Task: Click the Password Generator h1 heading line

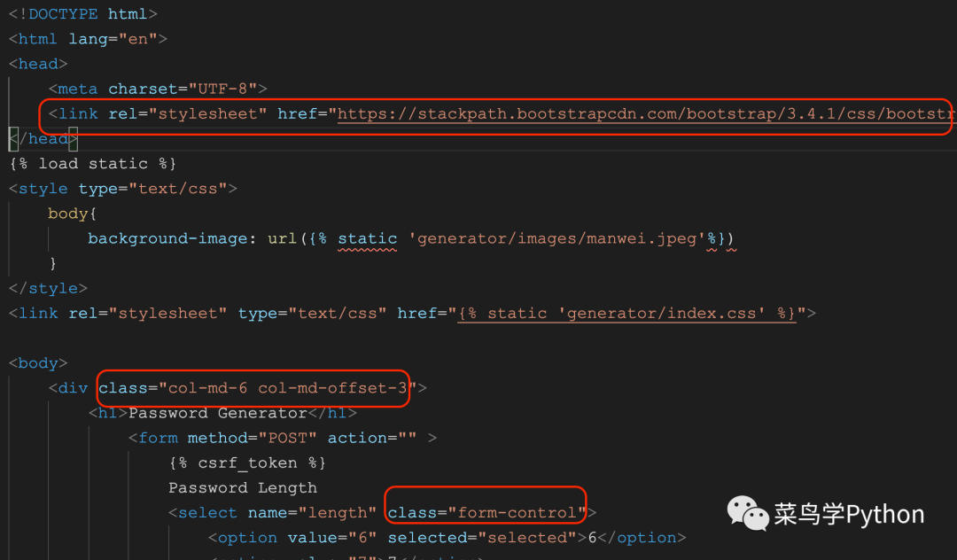Action: coord(222,413)
